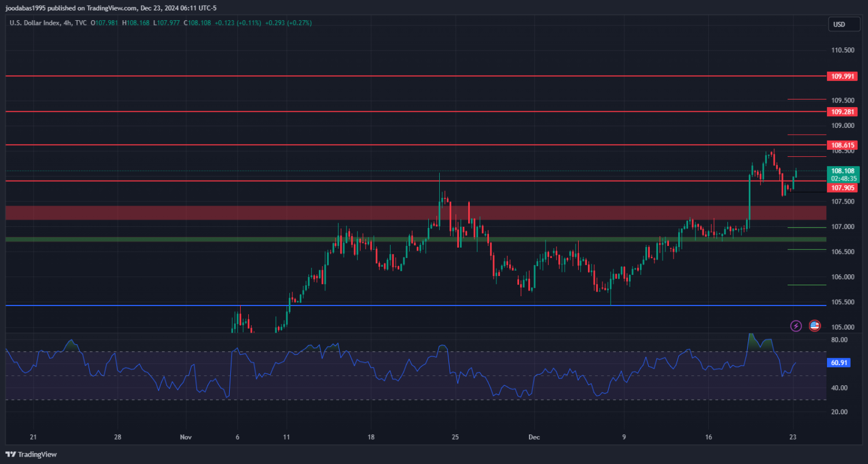The height and width of the screenshot is (464, 868).
Task: Click the date label 16 on time axis
Action: point(708,437)
